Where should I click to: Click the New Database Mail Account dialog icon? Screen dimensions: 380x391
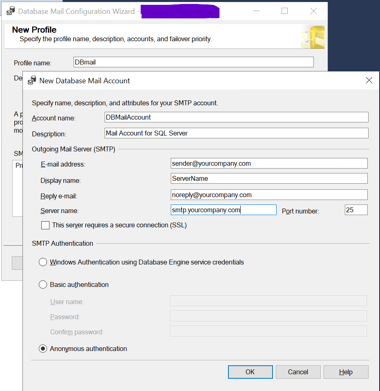tap(32, 81)
